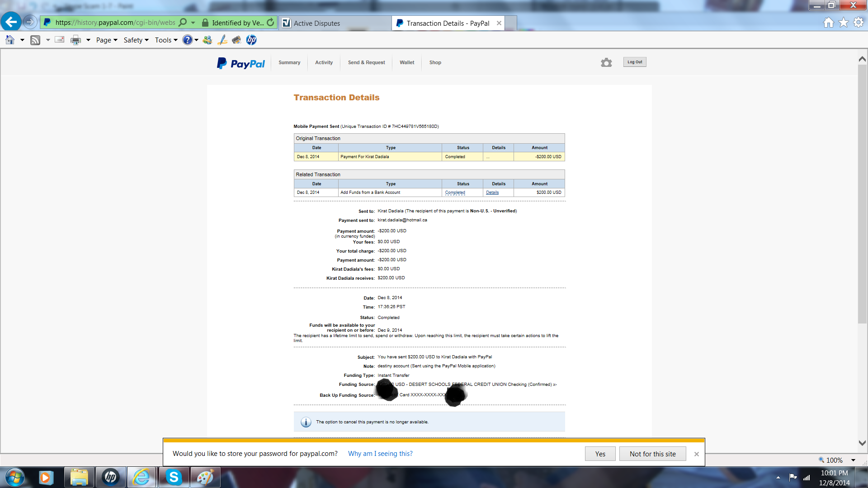Image resolution: width=868 pixels, height=488 pixels.
Task: Switch to Internet Explorer on the taskbar
Action: pyautogui.click(x=142, y=477)
